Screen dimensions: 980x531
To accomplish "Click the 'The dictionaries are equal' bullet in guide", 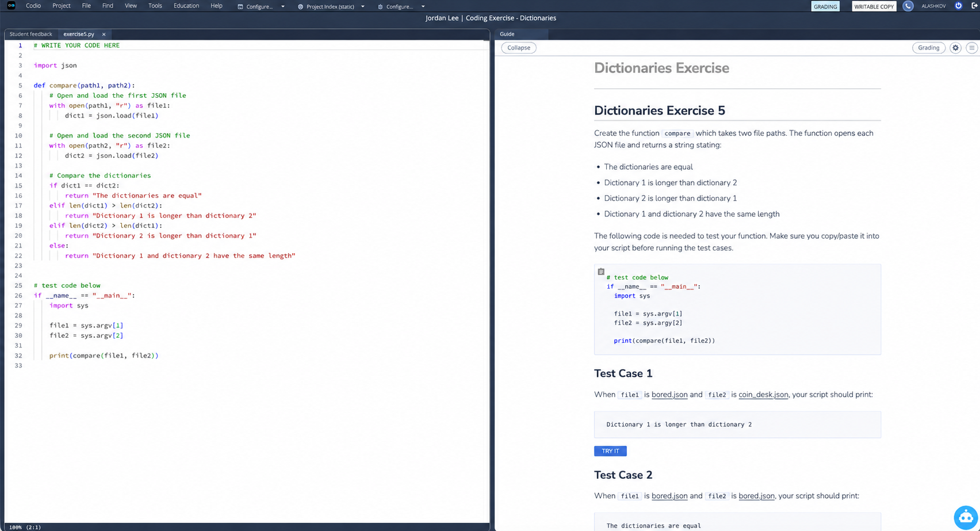I will coord(648,167).
